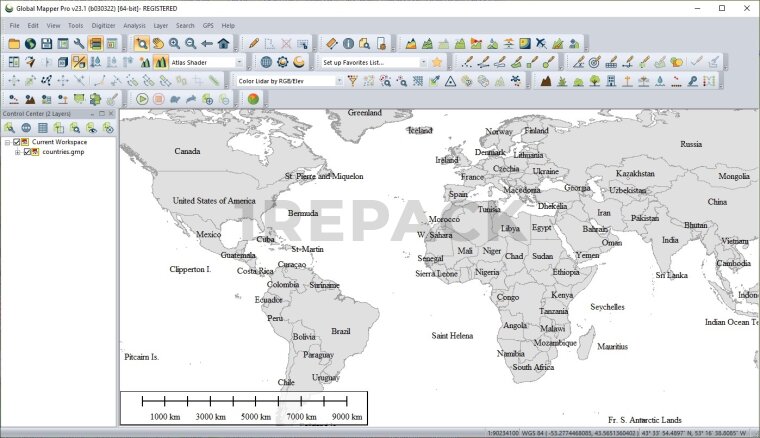The height and width of the screenshot is (438, 760).
Task: Click the Home full view icon
Action: (223, 43)
